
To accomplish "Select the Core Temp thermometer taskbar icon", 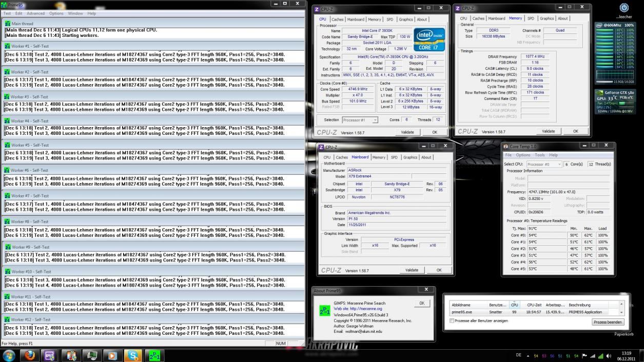I will click(72, 355).
